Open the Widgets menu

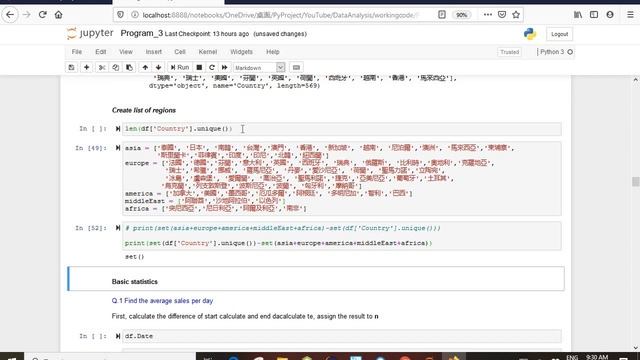tap(241, 52)
